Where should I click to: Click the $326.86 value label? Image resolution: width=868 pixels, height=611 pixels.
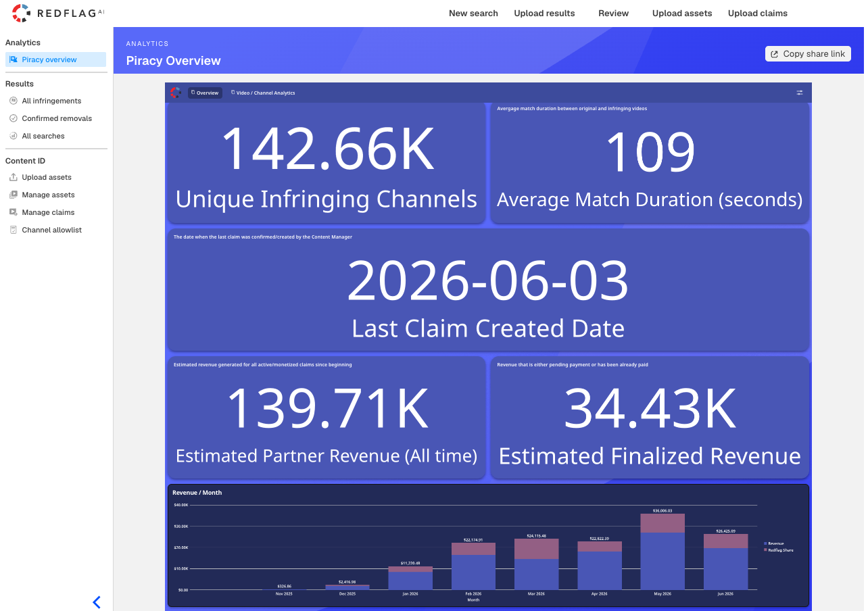(284, 586)
